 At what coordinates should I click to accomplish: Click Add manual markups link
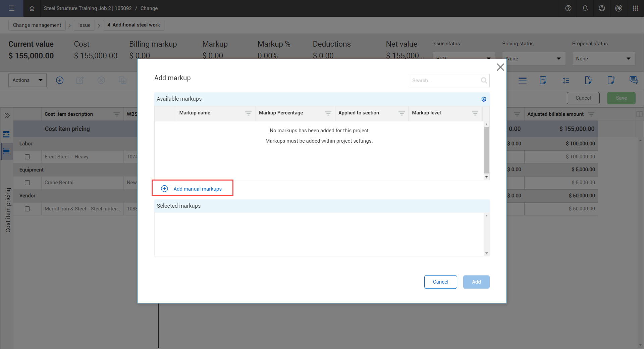tap(197, 189)
